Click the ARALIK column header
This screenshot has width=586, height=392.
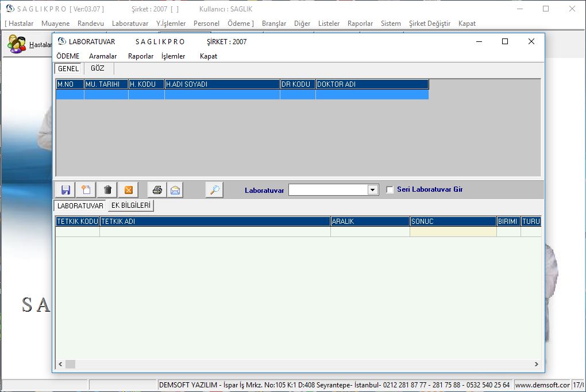coord(370,222)
